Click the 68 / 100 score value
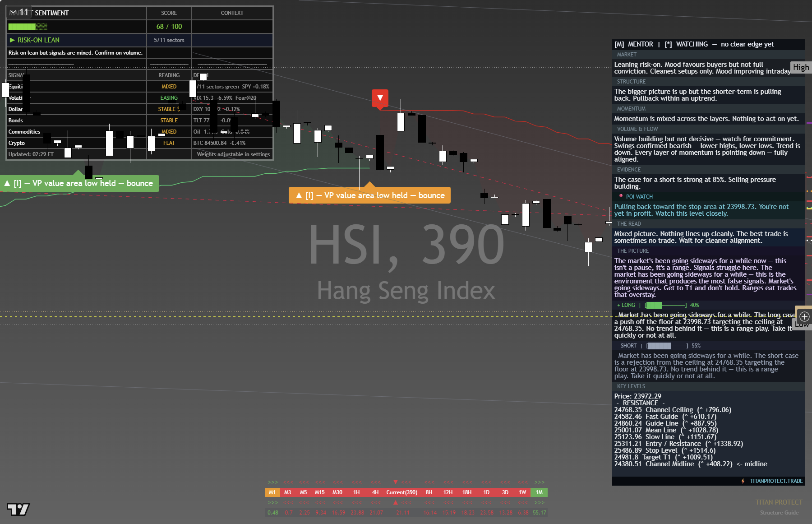This screenshot has width=812, height=524. pos(169,27)
